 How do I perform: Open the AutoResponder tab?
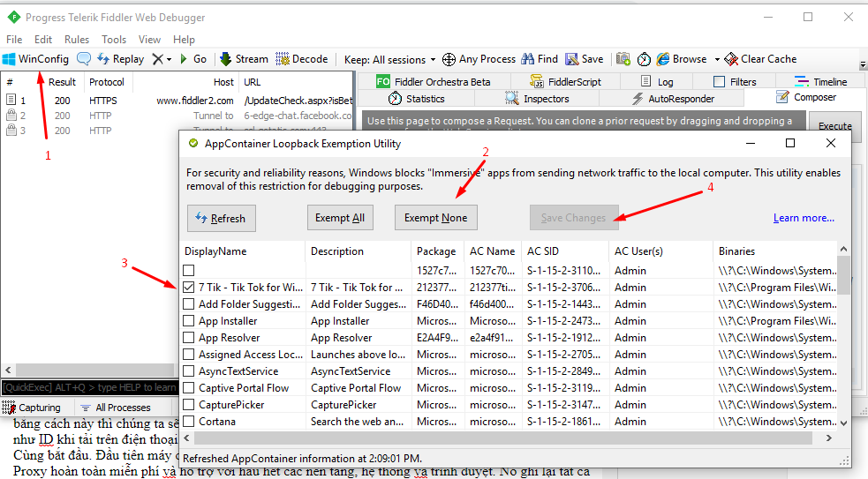coord(673,99)
